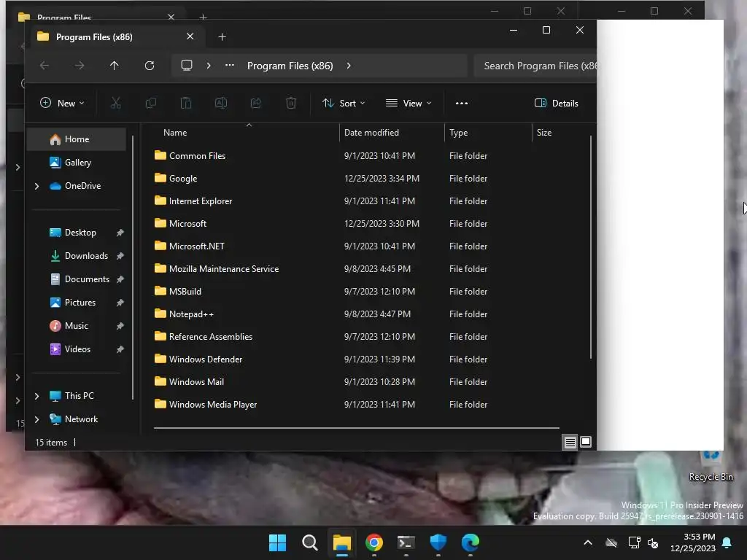Click the Rename icon in toolbar
The height and width of the screenshot is (560, 747).
(x=221, y=104)
